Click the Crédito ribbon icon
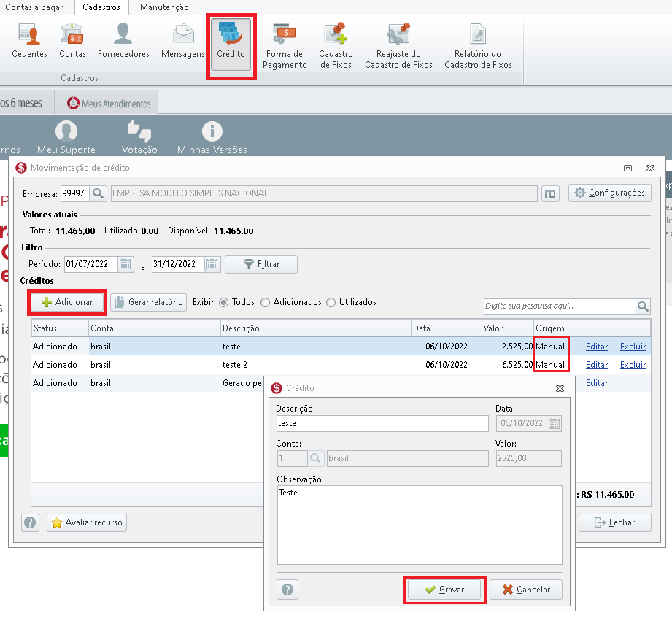The image size is (672, 618). [231, 44]
